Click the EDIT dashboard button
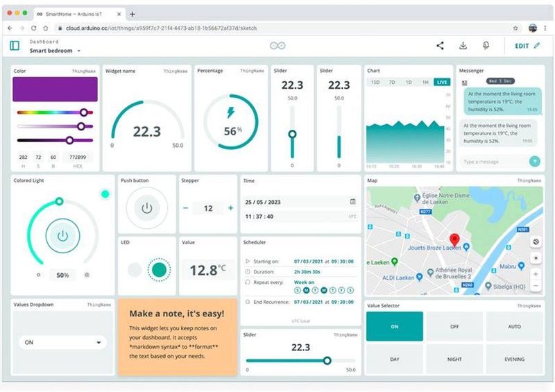Screen dimensions: 555x392 [526, 46]
